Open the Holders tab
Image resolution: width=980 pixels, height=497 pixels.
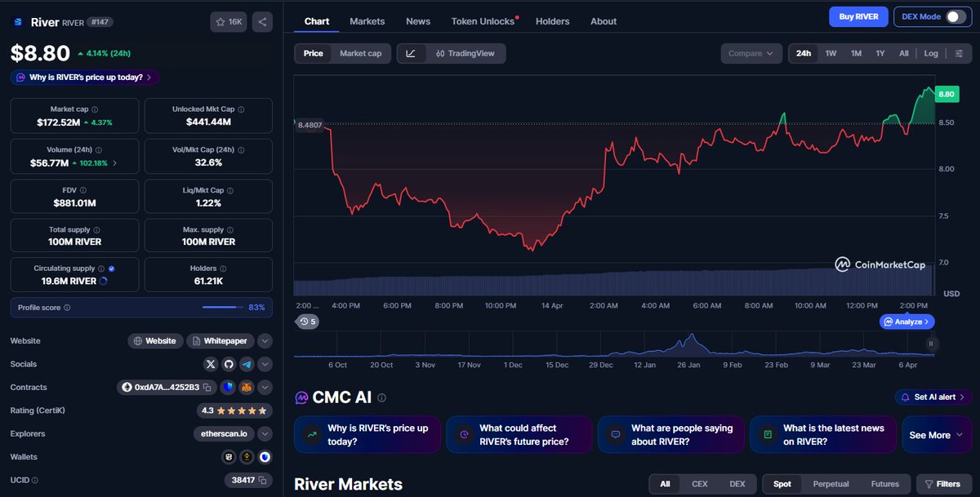[553, 21]
